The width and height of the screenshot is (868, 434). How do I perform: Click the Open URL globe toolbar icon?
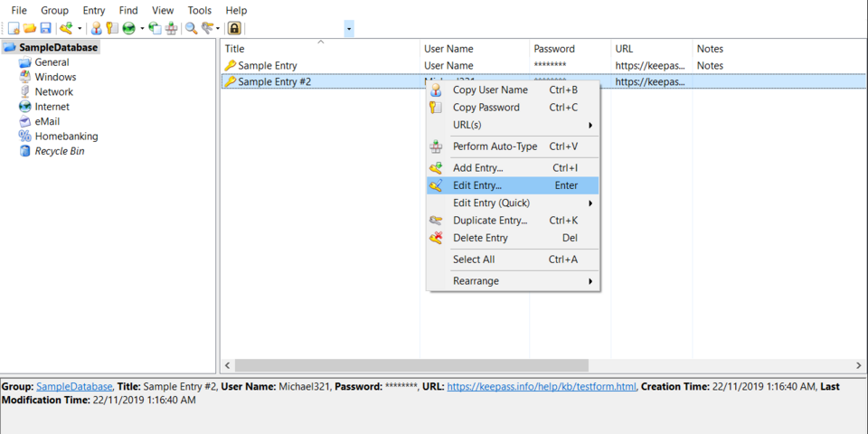[x=129, y=28]
